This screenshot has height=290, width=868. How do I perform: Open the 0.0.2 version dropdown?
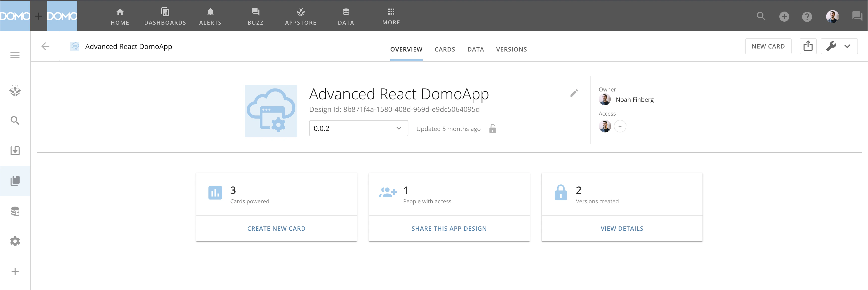(358, 128)
